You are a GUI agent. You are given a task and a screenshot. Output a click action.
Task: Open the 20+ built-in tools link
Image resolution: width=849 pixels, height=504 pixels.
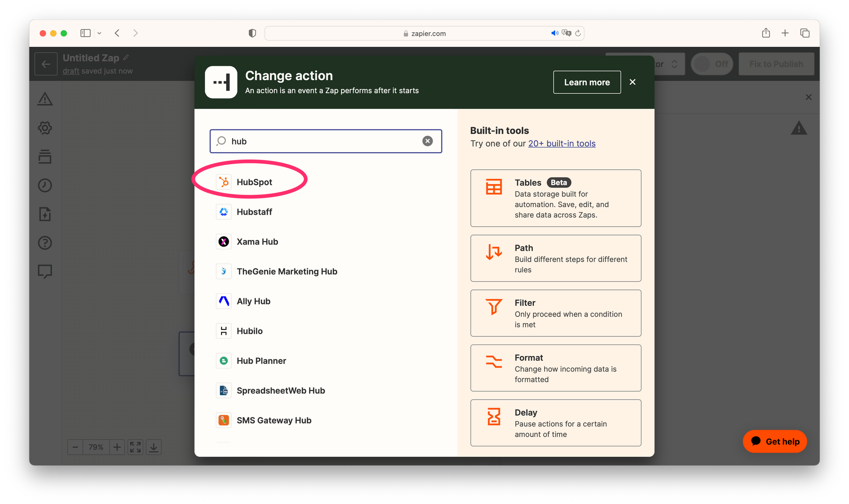tap(562, 143)
